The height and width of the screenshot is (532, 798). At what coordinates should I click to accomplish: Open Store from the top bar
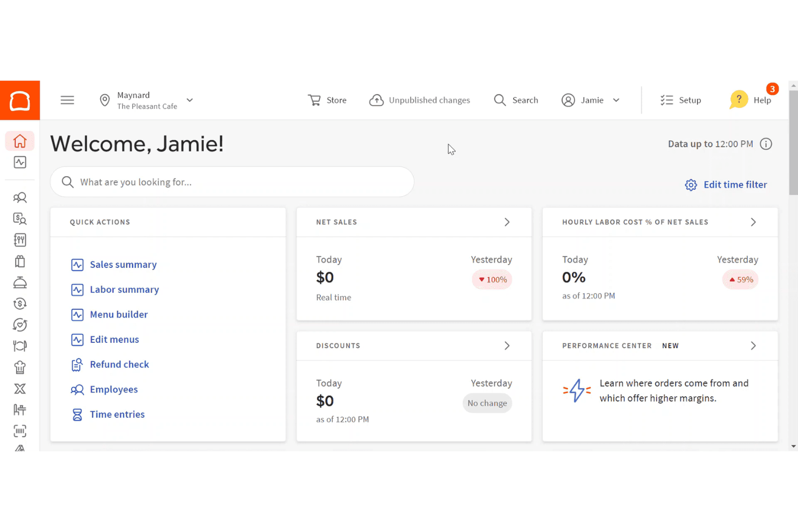click(x=327, y=100)
